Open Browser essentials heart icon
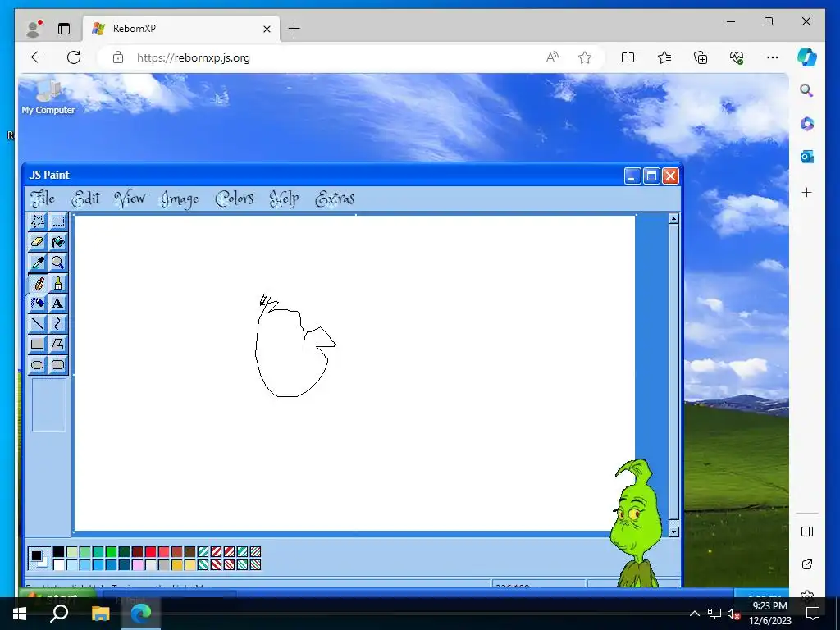This screenshot has height=630, width=840. click(x=737, y=57)
